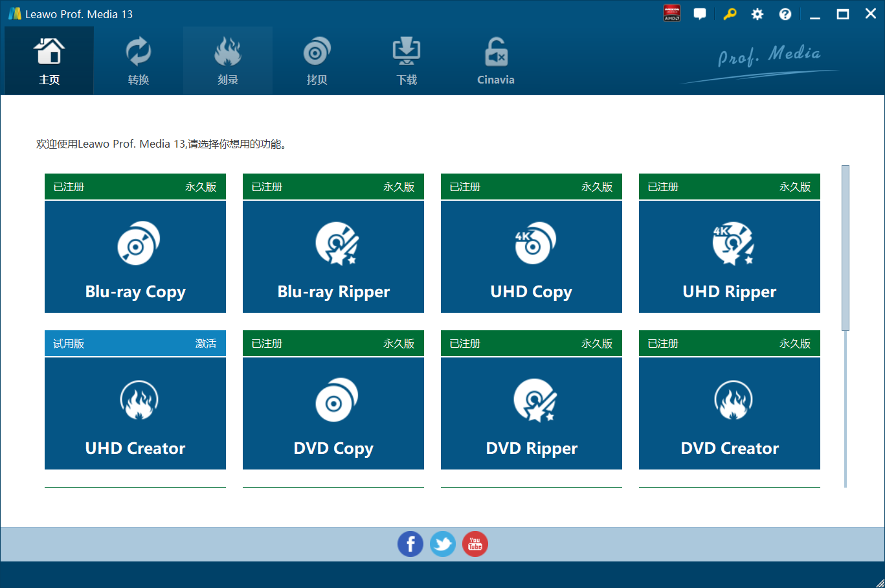Click the 永久版 label above Blu-ray Copy
This screenshot has height=588, width=885.
pyautogui.click(x=201, y=187)
